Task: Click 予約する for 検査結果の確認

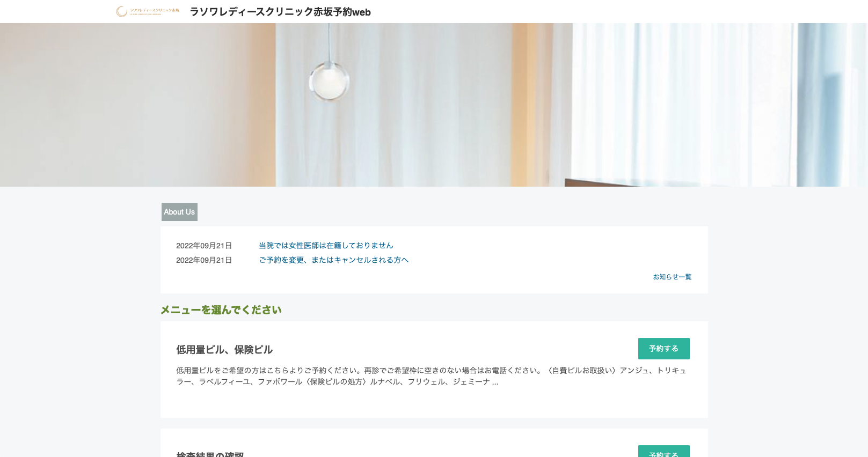Action: [663, 452]
